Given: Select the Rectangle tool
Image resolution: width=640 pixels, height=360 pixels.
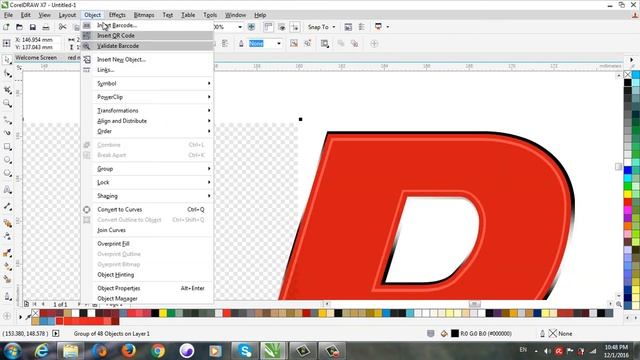Looking at the screenshot, I should 7,147.
